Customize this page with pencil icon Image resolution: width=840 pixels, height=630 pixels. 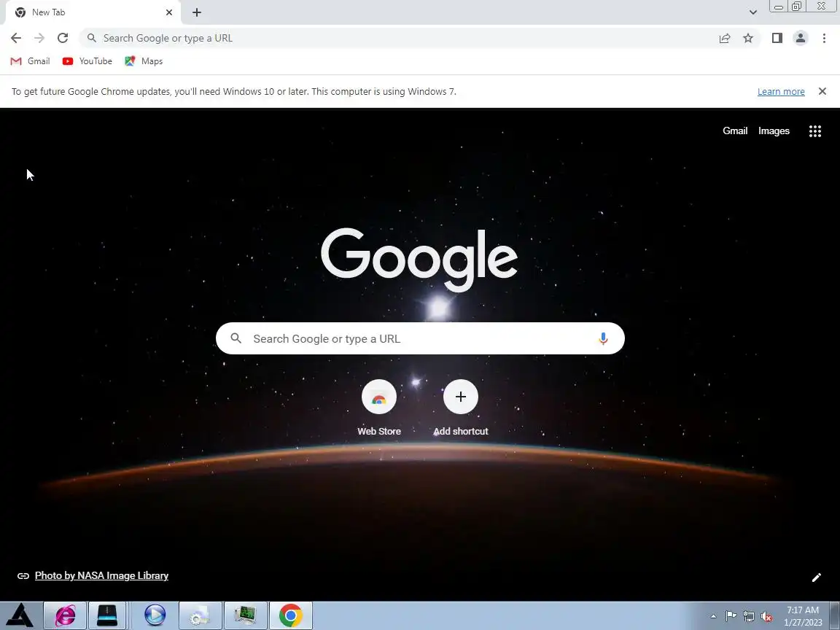click(x=817, y=577)
